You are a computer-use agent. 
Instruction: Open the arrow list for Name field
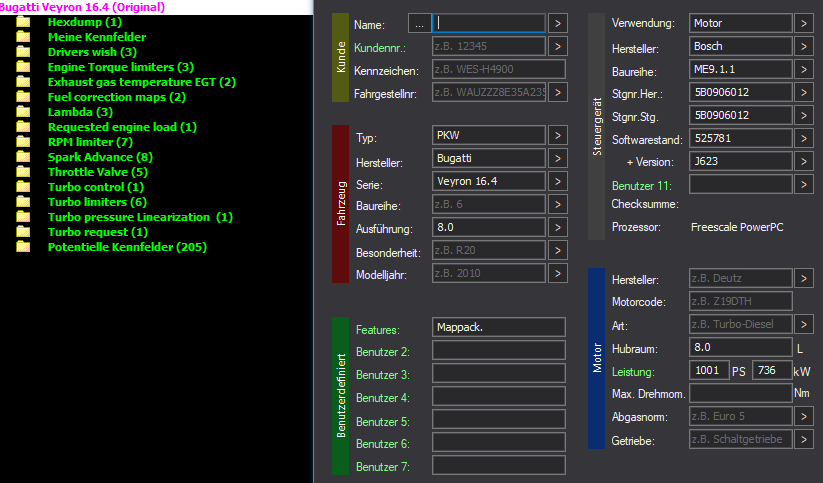pos(558,24)
